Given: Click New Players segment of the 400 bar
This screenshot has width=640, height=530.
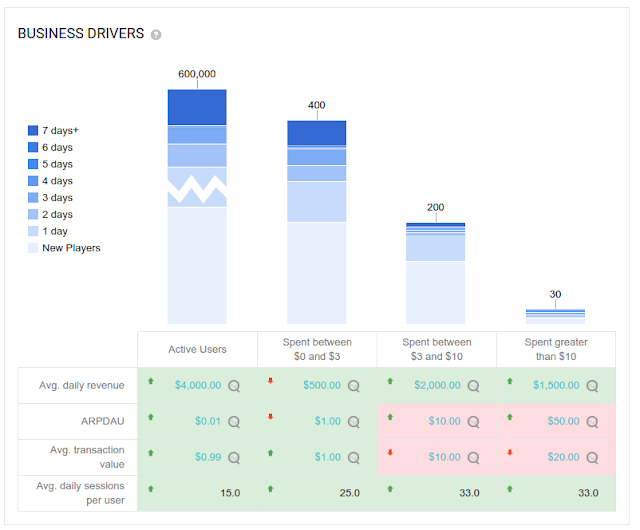Looking at the screenshot, I should click(x=317, y=273).
